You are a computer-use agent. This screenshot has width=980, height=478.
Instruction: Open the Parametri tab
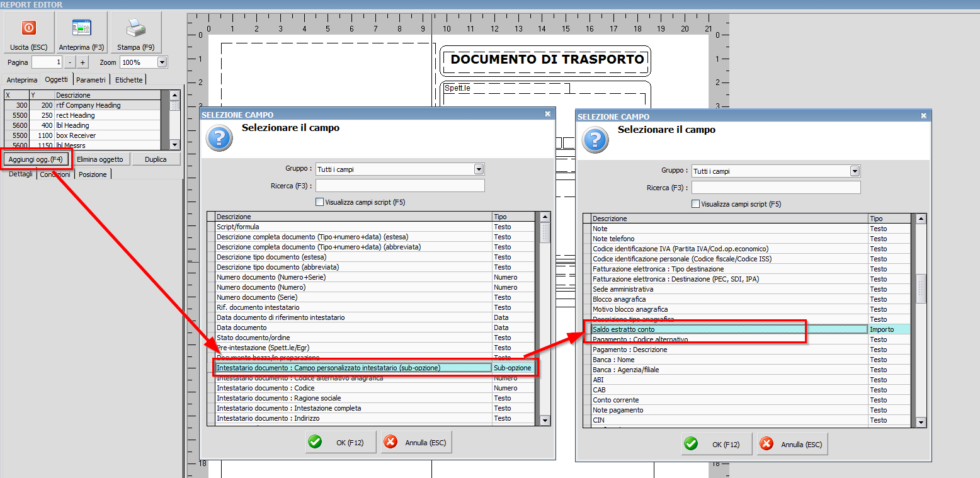[91, 80]
